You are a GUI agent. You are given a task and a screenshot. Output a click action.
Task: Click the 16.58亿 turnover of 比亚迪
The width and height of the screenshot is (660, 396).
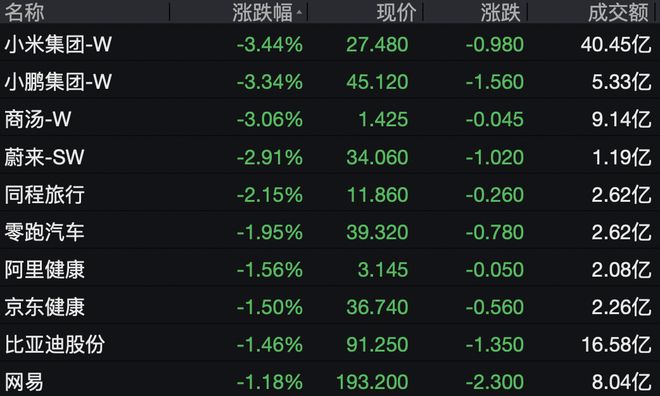pos(616,345)
